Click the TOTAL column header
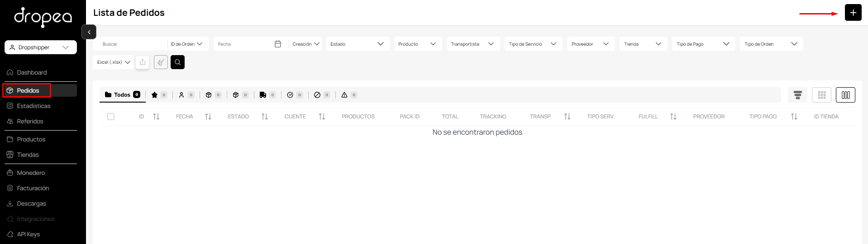The image size is (868, 244). [x=450, y=117]
